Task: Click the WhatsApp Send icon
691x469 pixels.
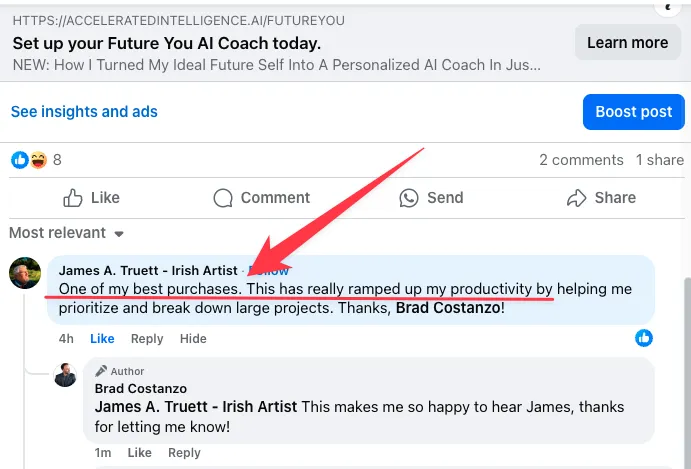Action: tap(409, 198)
